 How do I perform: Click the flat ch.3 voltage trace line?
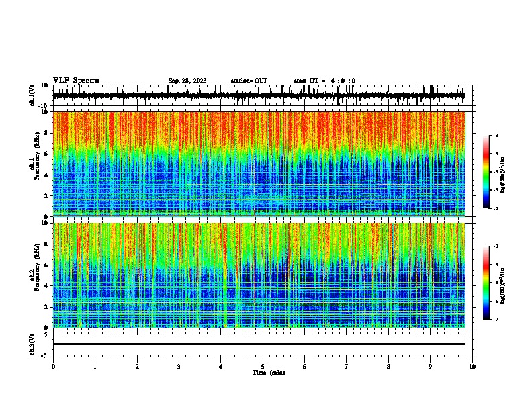click(259, 344)
